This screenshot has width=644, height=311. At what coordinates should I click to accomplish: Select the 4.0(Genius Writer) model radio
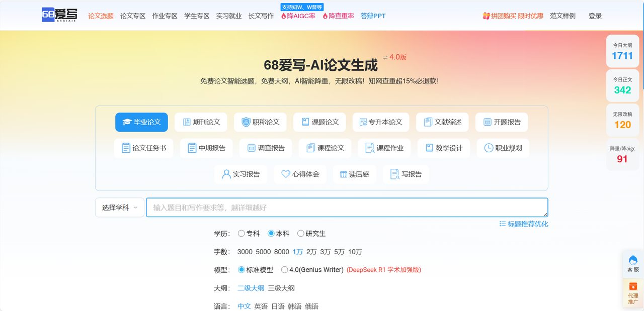tap(285, 270)
